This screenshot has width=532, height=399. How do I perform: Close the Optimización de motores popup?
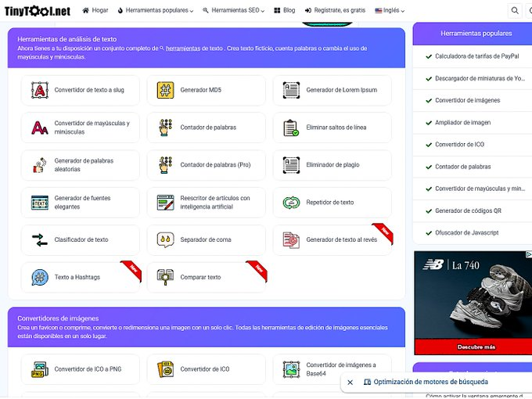click(350, 383)
